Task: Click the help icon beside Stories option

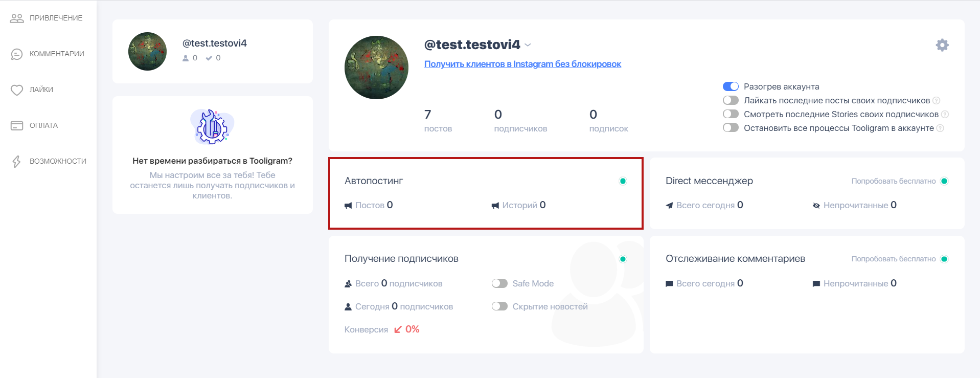Action: click(945, 115)
